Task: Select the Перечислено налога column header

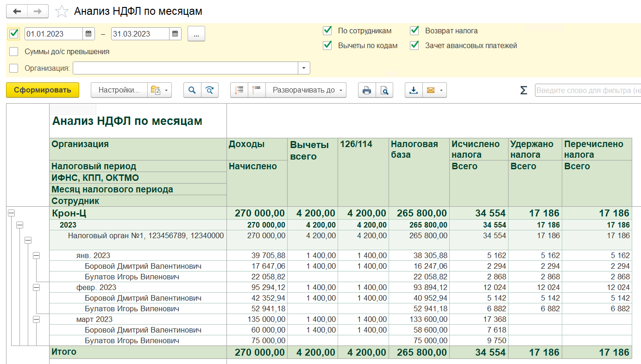Action: tap(597, 149)
